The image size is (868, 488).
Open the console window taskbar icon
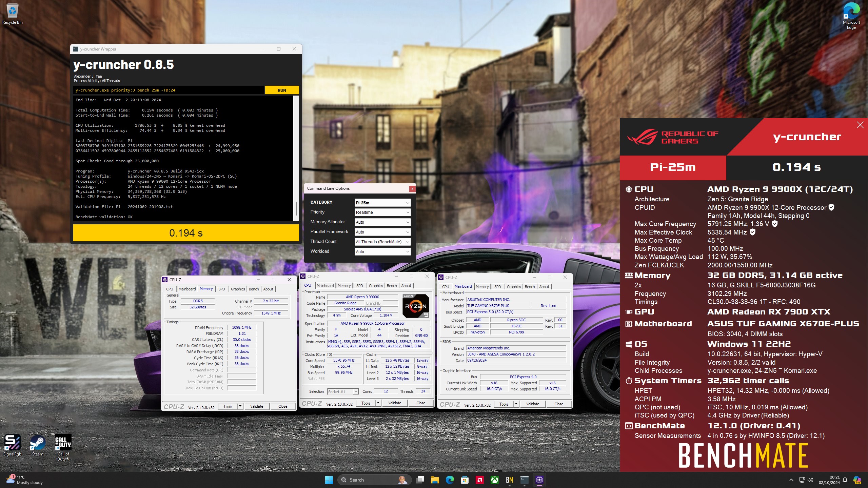click(525, 480)
